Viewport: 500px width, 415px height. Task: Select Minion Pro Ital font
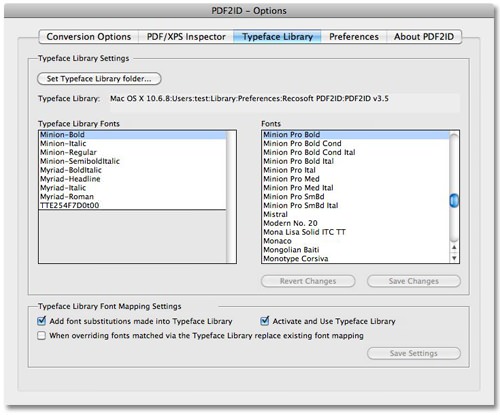tap(356, 170)
